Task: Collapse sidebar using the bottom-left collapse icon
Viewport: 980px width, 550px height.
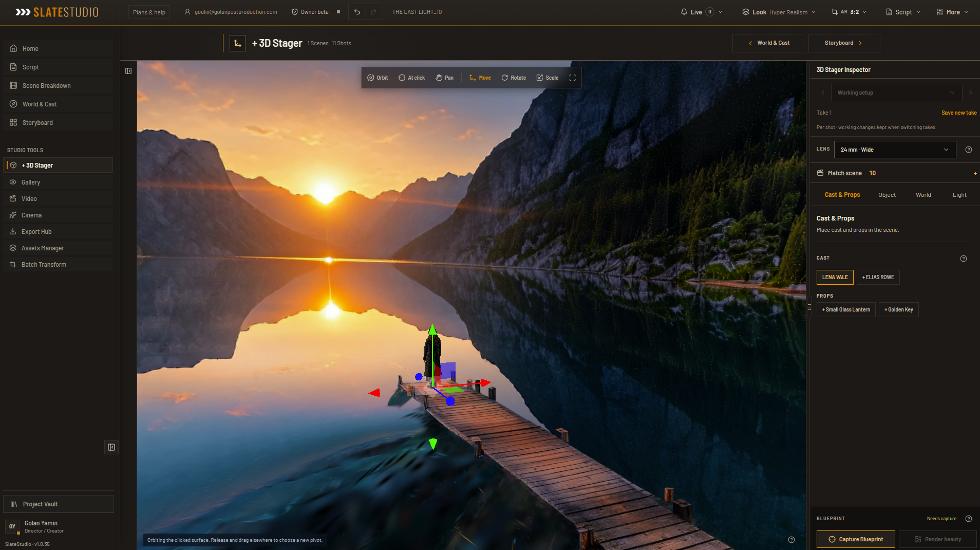Action: pos(111,447)
